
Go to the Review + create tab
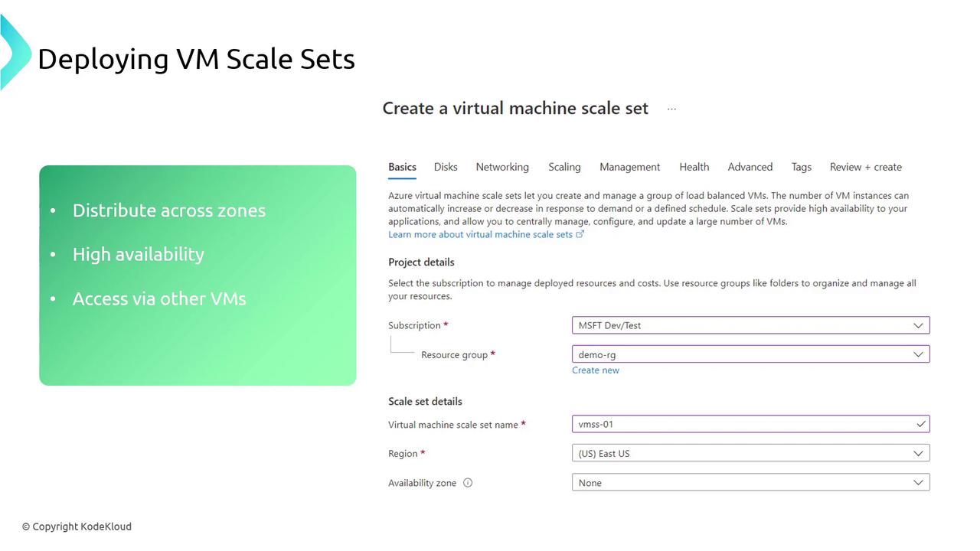coord(865,167)
